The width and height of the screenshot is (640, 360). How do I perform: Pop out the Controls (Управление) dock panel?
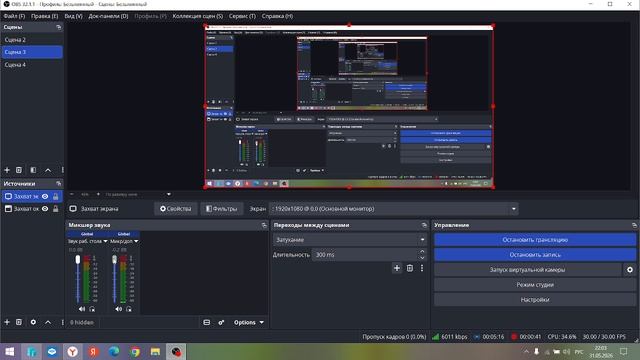(x=634, y=225)
